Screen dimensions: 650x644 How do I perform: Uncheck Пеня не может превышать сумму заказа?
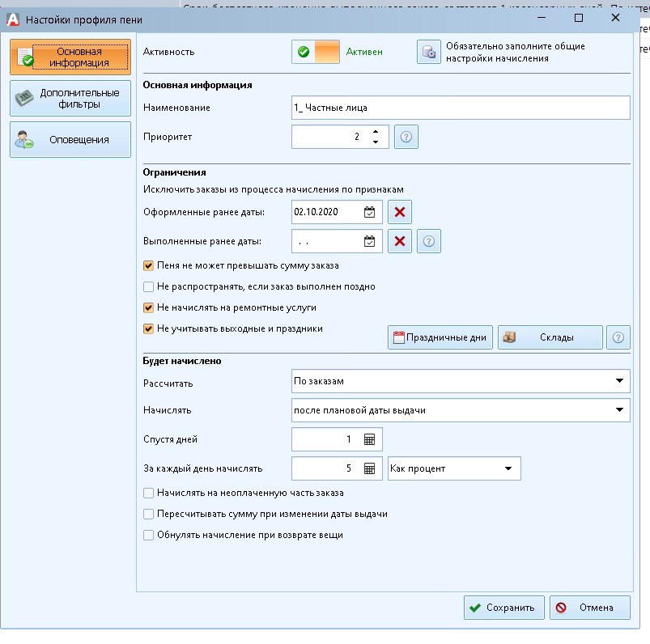[x=148, y=265]
